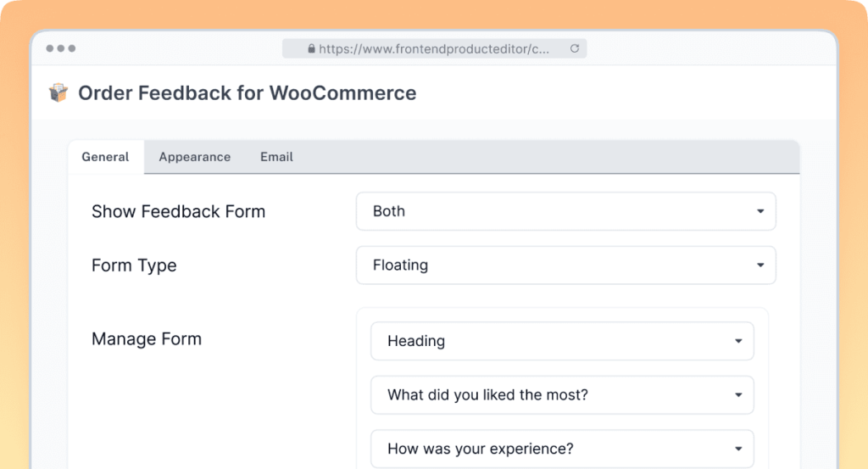Click the 'Show Feedback Form' label
The height and width of the screenshot is (469, 868).
tap(178, 212)
